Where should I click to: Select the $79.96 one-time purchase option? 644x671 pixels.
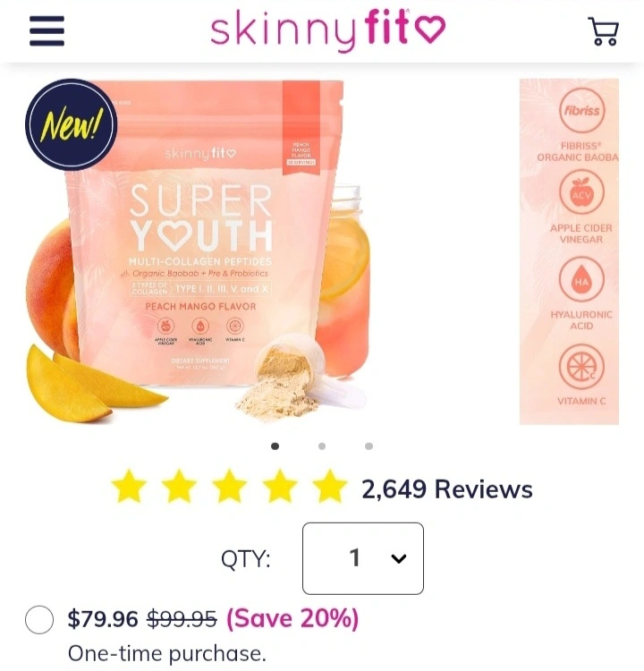click(39, 619)
